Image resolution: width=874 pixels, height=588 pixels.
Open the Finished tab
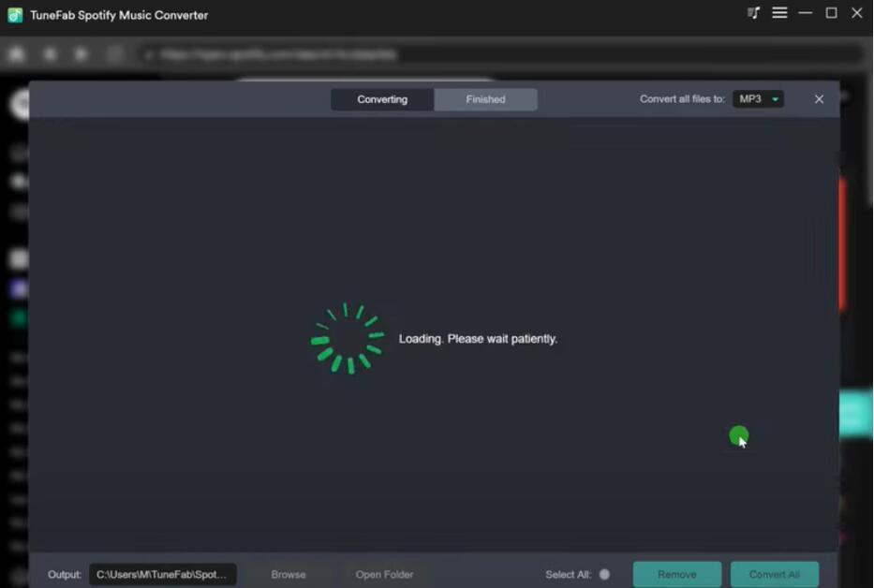pyautogui.click(x=485, y=99)
